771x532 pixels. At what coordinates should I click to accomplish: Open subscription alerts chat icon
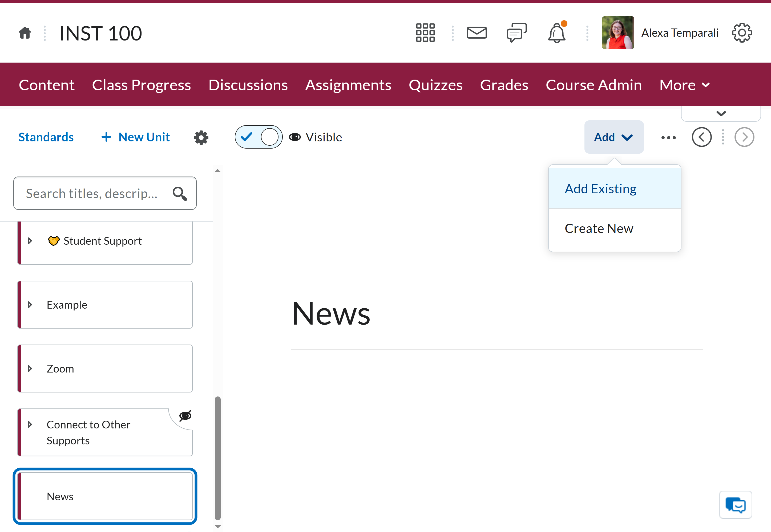(516, 33)
